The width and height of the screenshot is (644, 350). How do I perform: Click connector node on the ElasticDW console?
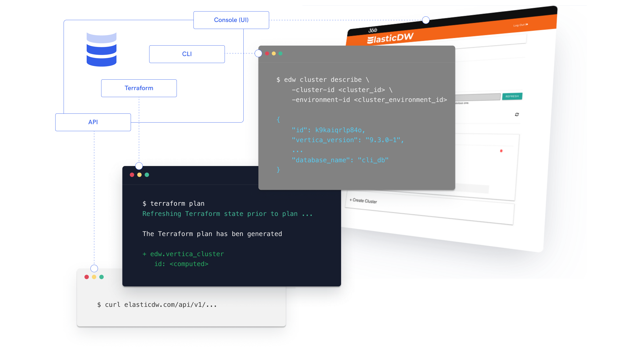(426, 20)
